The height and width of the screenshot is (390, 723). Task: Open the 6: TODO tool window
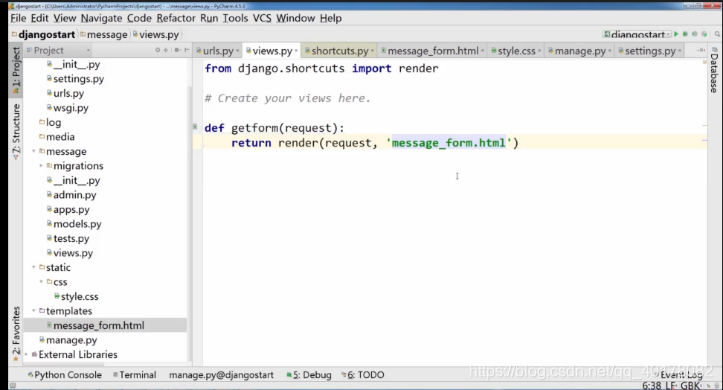[x=363, y=375]
